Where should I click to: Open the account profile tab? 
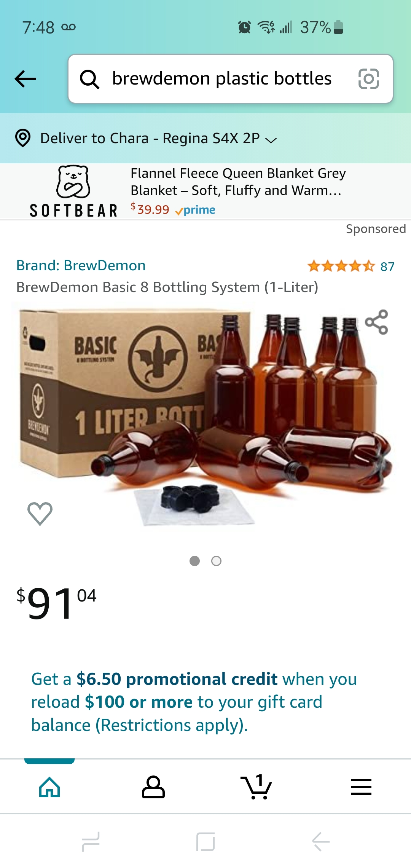[153, 787]
